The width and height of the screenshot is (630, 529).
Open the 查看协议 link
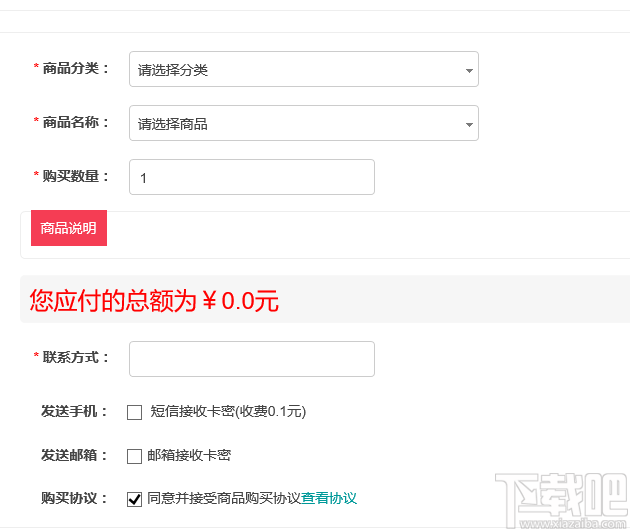329,498
